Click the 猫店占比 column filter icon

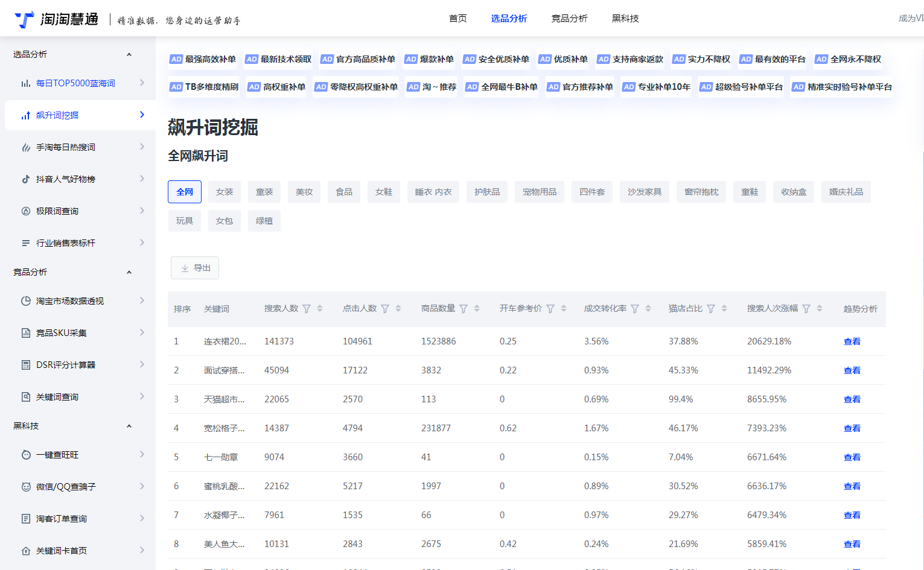pos(711,309)
